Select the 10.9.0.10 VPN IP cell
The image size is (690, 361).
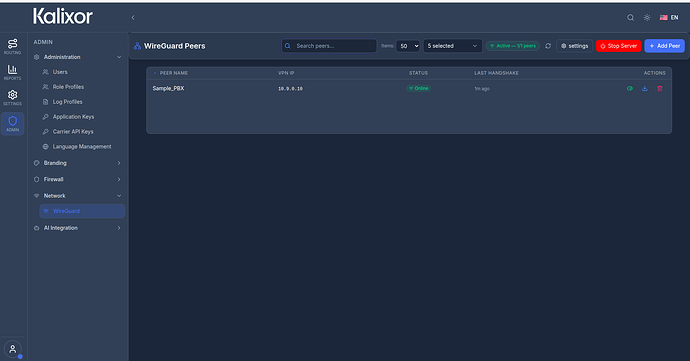290,89
